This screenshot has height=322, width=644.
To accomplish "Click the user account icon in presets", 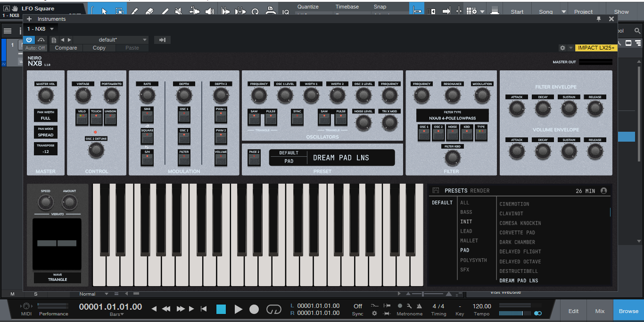I will coord(604,191).
